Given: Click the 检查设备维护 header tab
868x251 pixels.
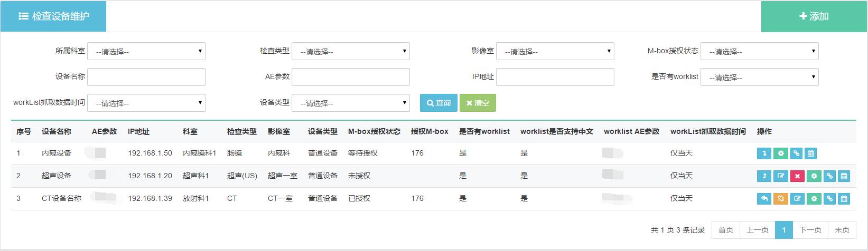Looking at the screenshot, I should 53,16.
